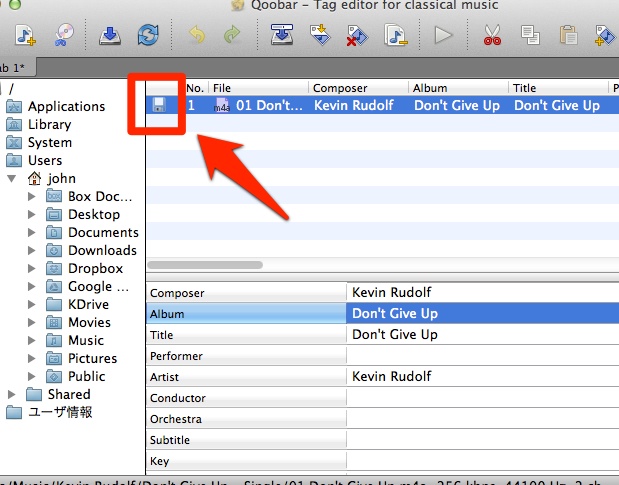Click the Music folder icon in tree
This screenshot has width=619, height=485.
(x=54, y=340)
